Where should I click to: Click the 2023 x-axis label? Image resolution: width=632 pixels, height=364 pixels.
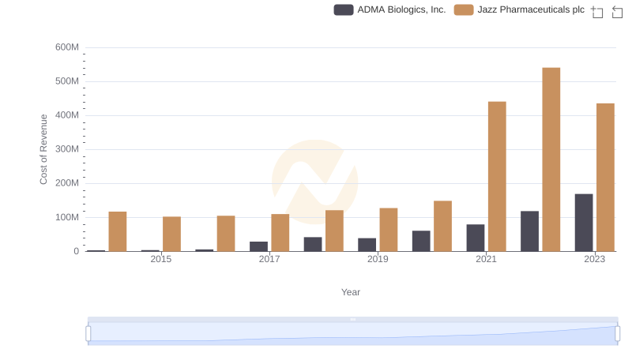595,259
